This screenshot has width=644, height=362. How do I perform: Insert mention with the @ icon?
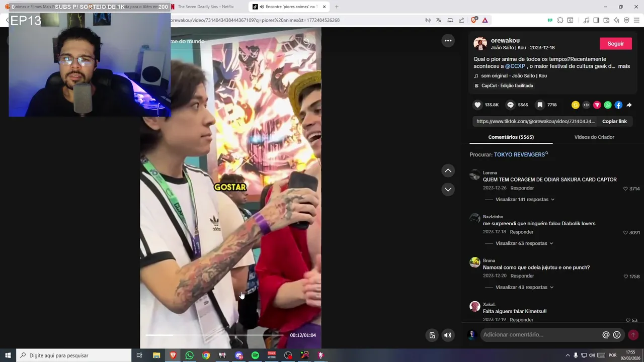pyautogui.click(x=606, y=335)
